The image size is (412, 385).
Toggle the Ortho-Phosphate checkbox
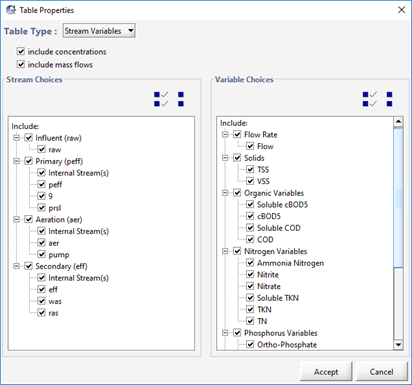click(250, 344)
